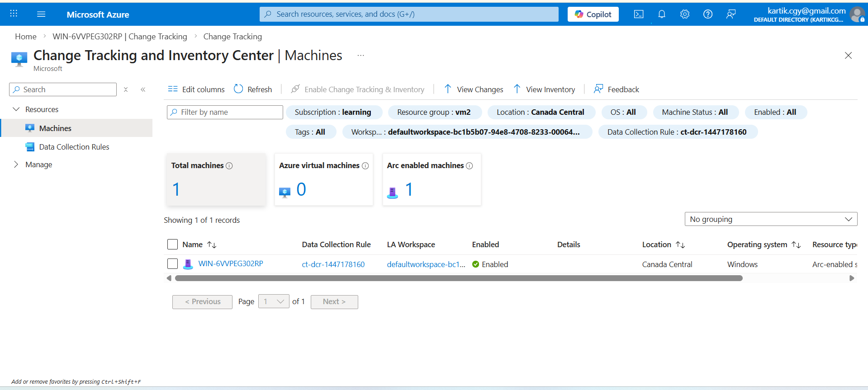Close the Change Tracking blade
The width and height of the screenshot is (868, 390).
click(x=848, y=56)
